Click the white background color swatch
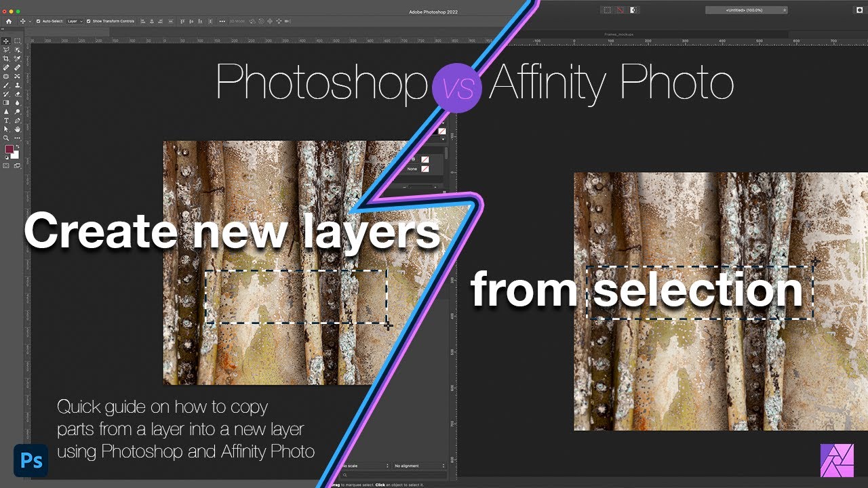868x488 pixels. (16, 155)
